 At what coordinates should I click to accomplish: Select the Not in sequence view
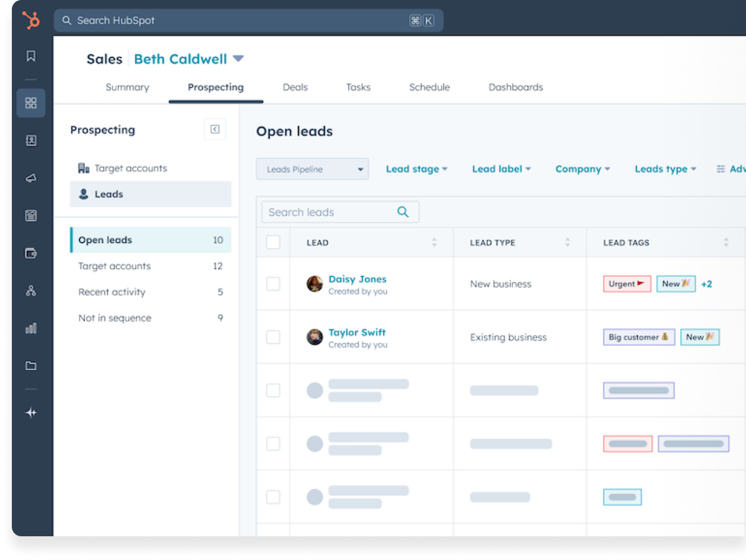click(x=151, y=318)
